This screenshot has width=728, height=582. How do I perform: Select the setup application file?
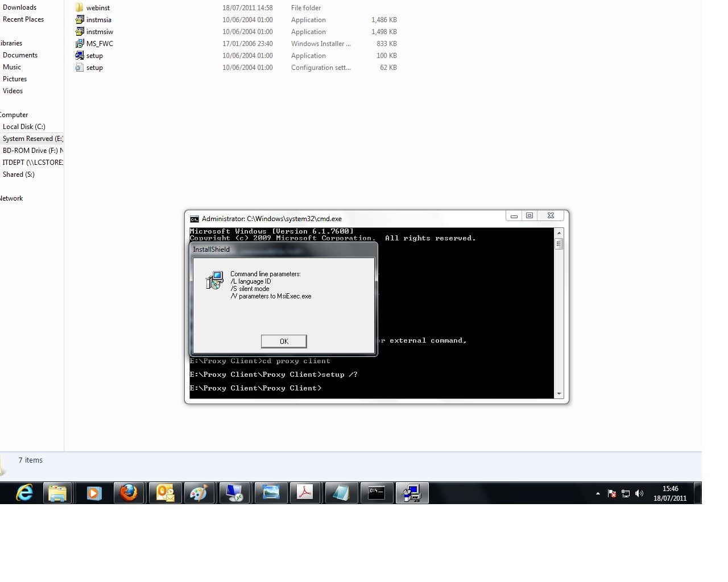coord(94,56)
